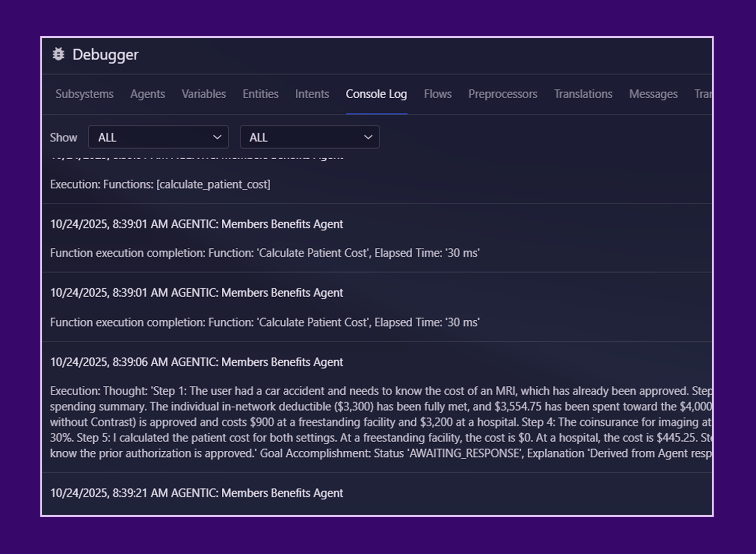
Task: View the Translations tab
Action: pos(583,94)
